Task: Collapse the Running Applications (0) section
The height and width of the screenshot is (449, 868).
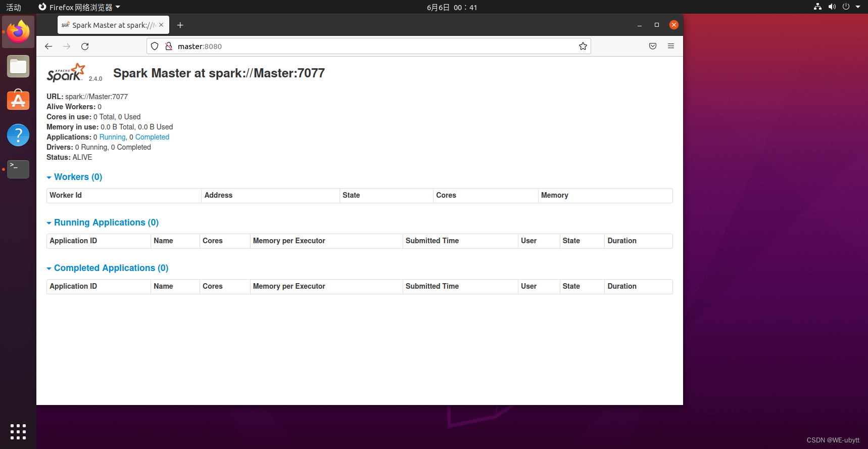Action: [103, 222]
